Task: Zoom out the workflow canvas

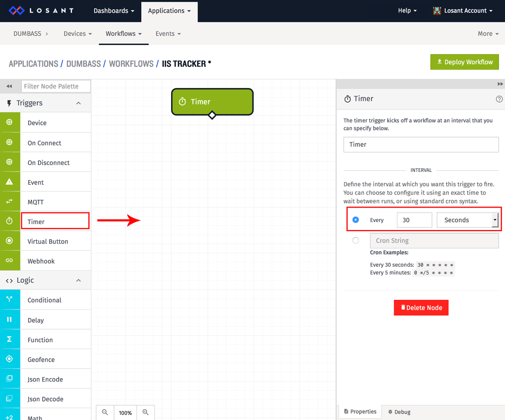Action: pyautogui.click(x=105, y=412)
